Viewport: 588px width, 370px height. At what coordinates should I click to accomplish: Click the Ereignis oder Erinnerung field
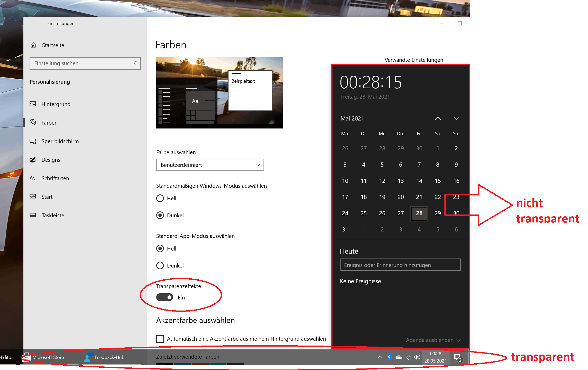[400, 265]
